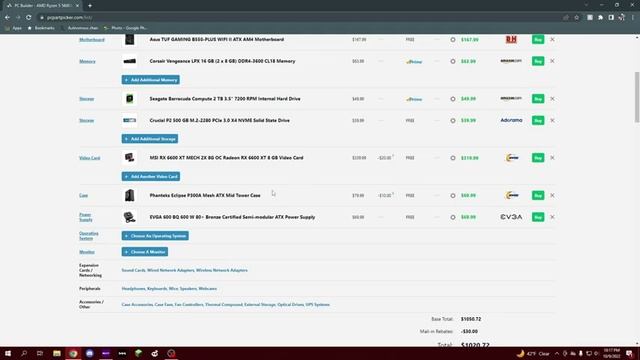Remove the Seagate hard drive via X
Viewport: 640px width, 360px height.
click(x=552, y=99)
